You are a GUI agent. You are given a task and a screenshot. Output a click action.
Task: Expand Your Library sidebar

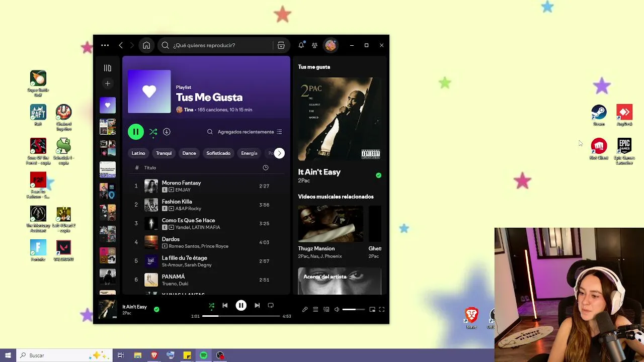(x=107, y=68)
